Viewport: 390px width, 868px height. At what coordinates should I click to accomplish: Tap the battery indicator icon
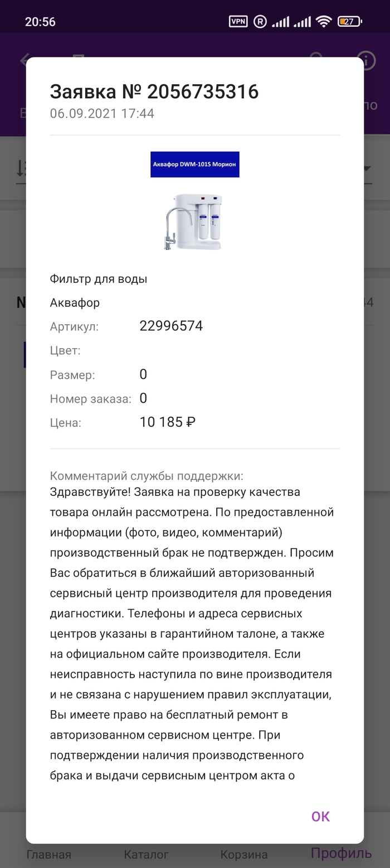coord(350,22)
